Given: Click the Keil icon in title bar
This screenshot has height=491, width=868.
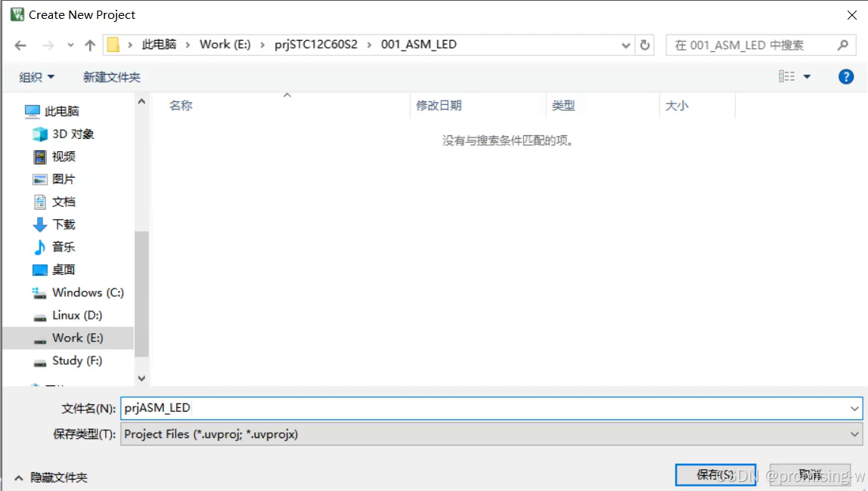Looking at the screenshot, I should click(x=17, y=14).
